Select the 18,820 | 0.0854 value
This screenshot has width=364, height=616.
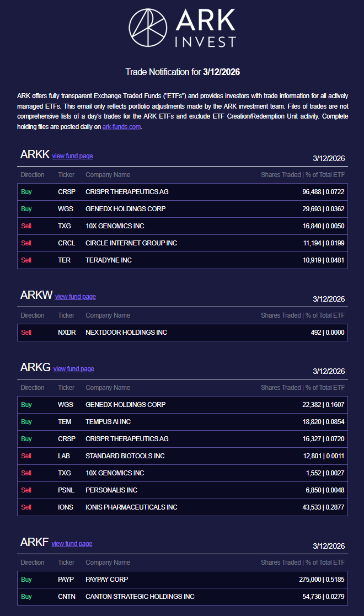point(324,422)
